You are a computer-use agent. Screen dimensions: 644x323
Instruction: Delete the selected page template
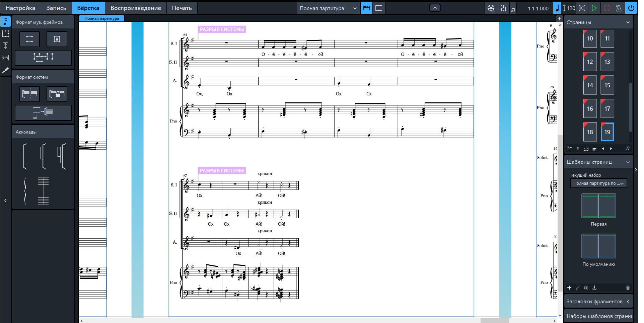click(x=628, y=288)
